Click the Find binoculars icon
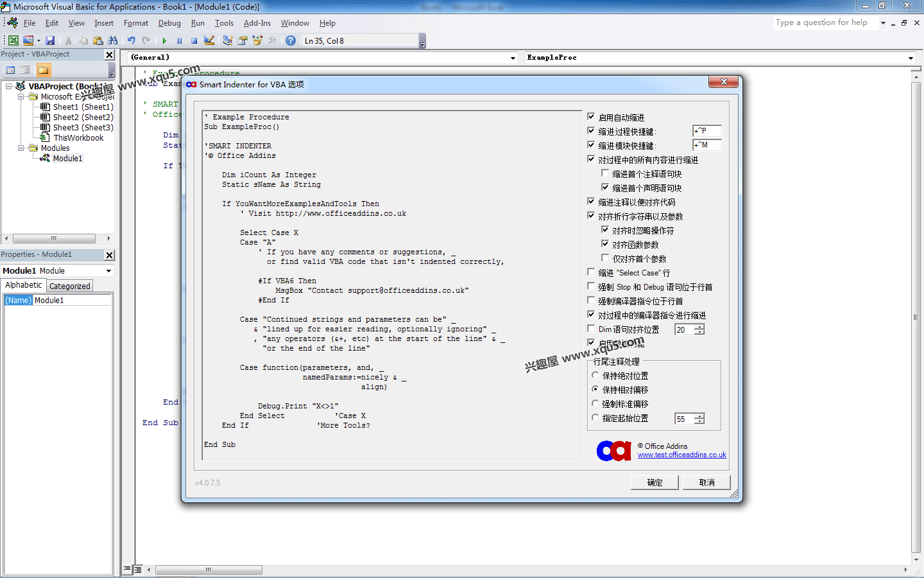 tap(113, 40)
